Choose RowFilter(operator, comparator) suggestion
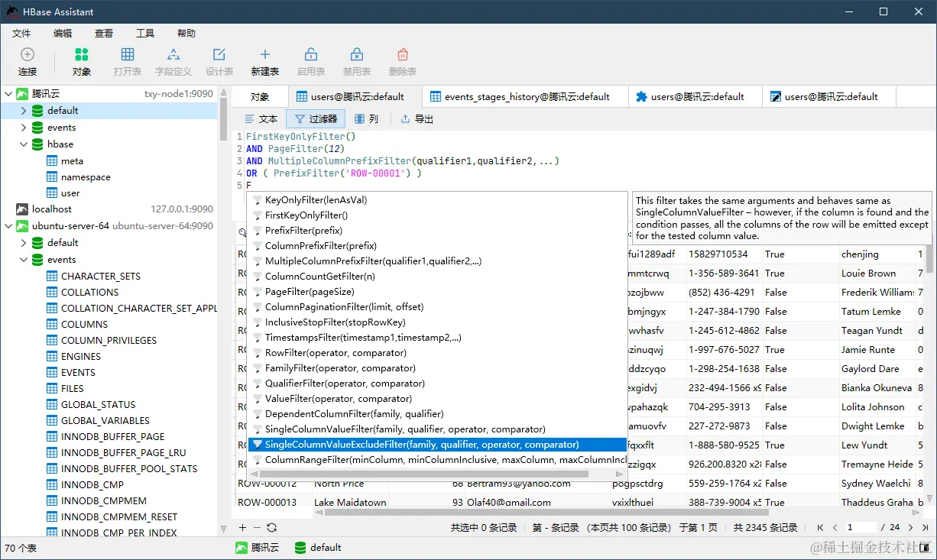The width and height of the screenshot is (937, 560). (x=437, y=353)
